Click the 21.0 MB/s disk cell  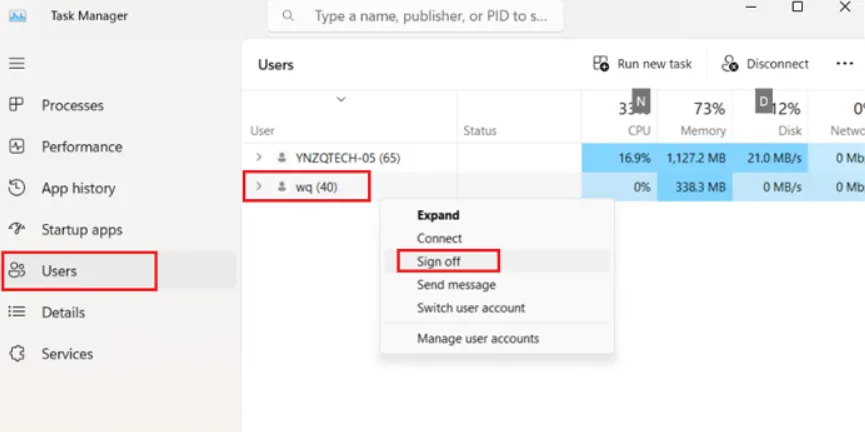click(771, 158)
